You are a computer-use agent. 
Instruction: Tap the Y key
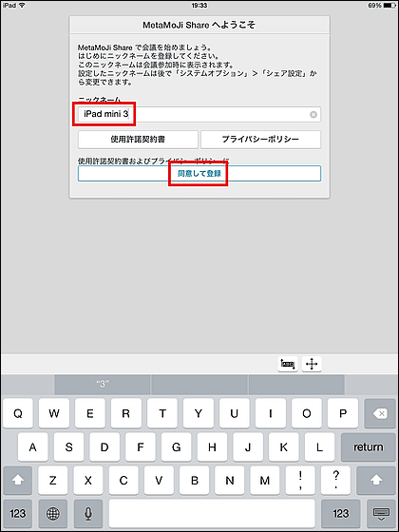[x=199, y=413]
